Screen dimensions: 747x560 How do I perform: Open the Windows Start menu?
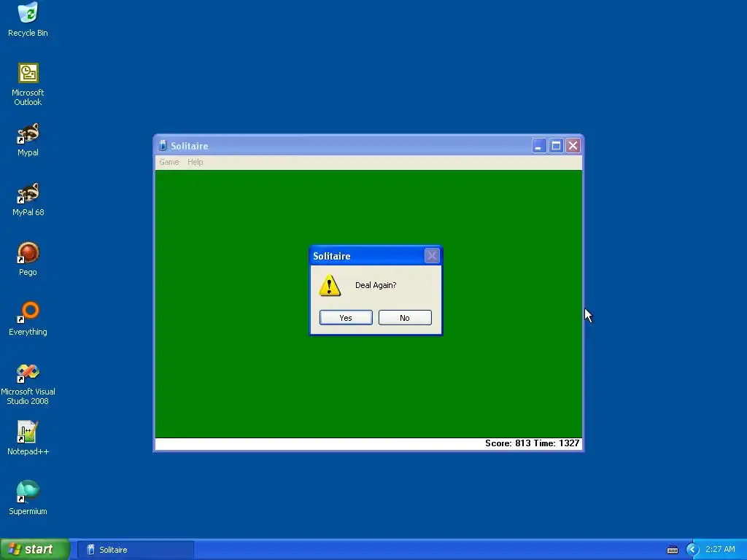point(35,549)
